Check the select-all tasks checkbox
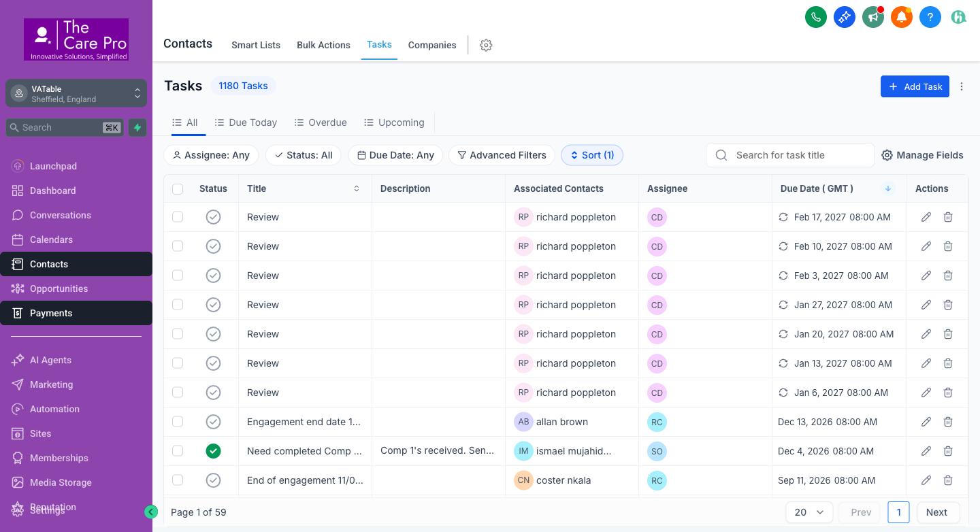980x532 pixels. (x=178, y=188)
